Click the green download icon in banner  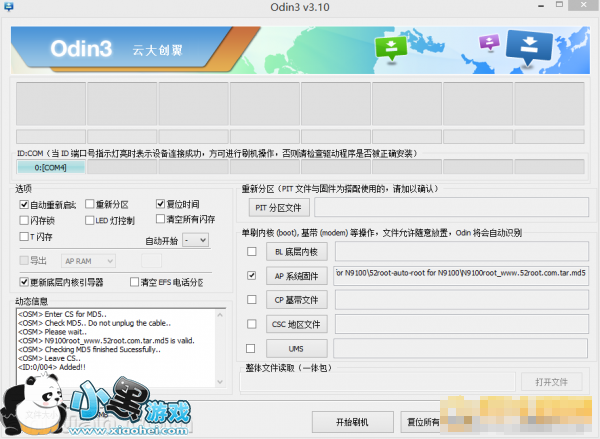391,48
